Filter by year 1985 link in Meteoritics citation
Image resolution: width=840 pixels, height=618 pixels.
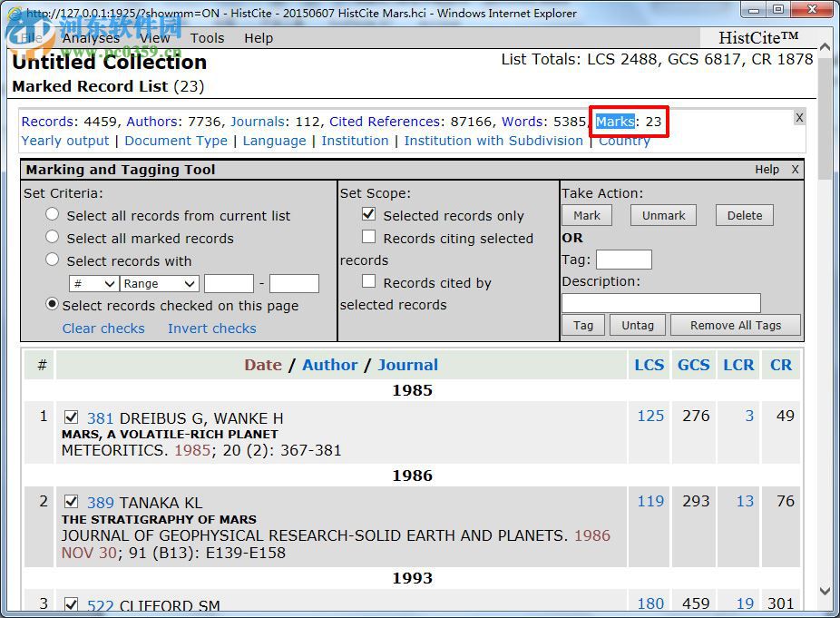tap(192, 450)
